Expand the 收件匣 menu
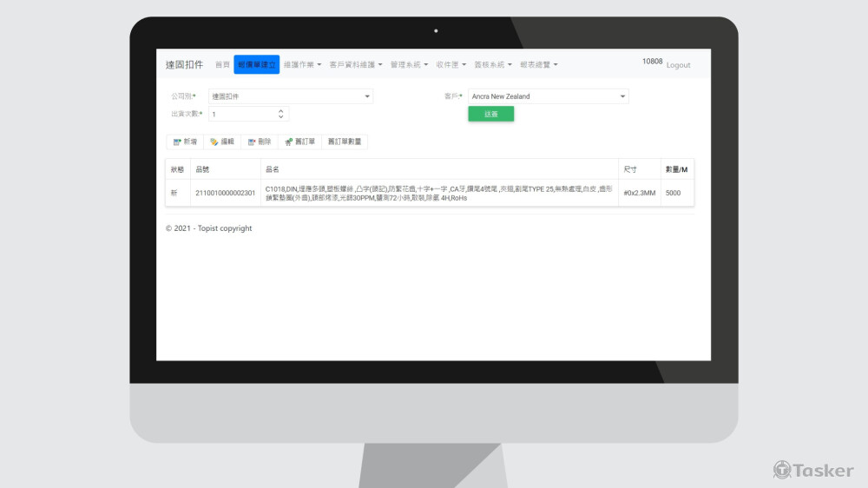868x488 pixels. pos(450,65)
